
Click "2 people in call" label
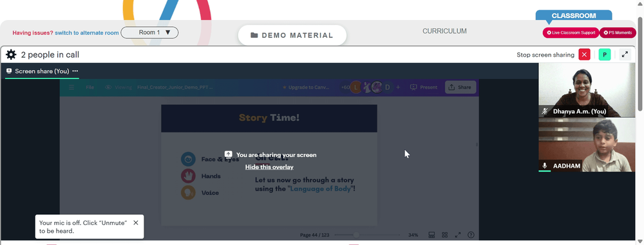[50, 55]
